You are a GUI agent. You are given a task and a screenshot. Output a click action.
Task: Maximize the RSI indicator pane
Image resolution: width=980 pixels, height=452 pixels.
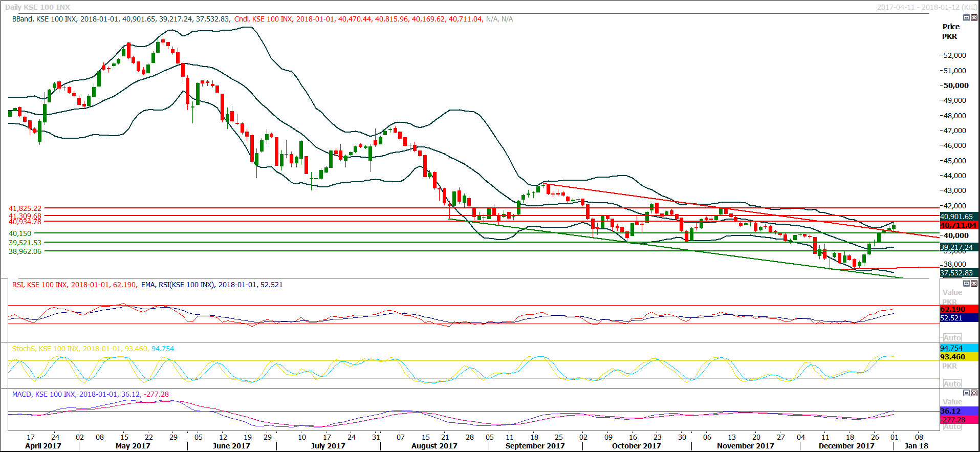point(966,284)
